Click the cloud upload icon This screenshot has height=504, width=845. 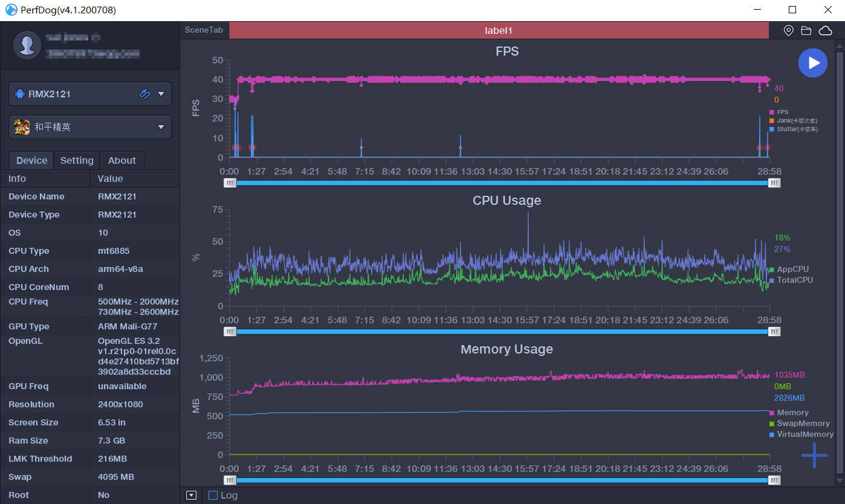825,31
